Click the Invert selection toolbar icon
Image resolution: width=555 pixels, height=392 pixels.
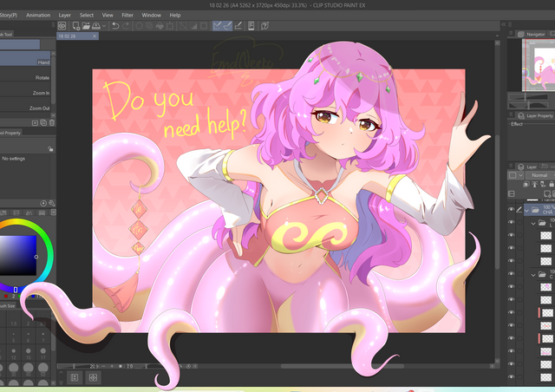pyautogui.click(x=193, y=26)
